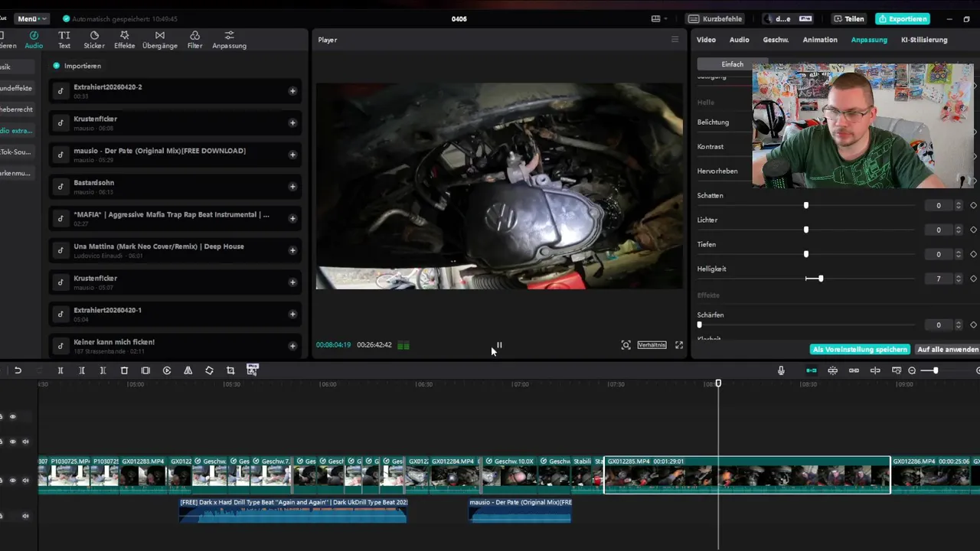
Task: Click the Exportieren button
Action: 903,19
